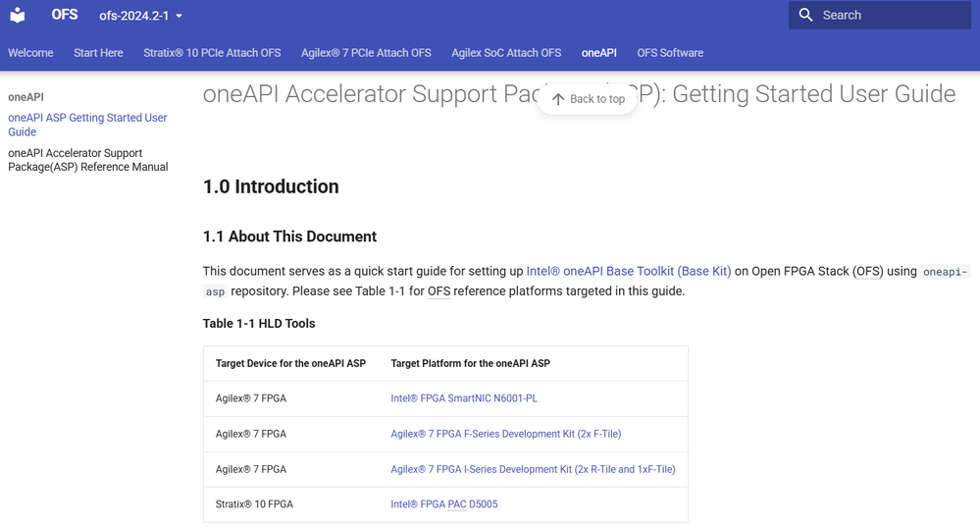Focus the Search input field
This screenshot has height=527, width=980.
(880, 15)
